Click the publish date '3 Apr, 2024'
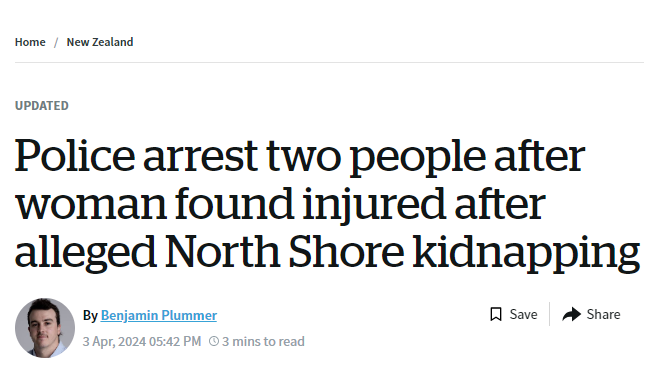The image size is (652, 385). point(114,341)
